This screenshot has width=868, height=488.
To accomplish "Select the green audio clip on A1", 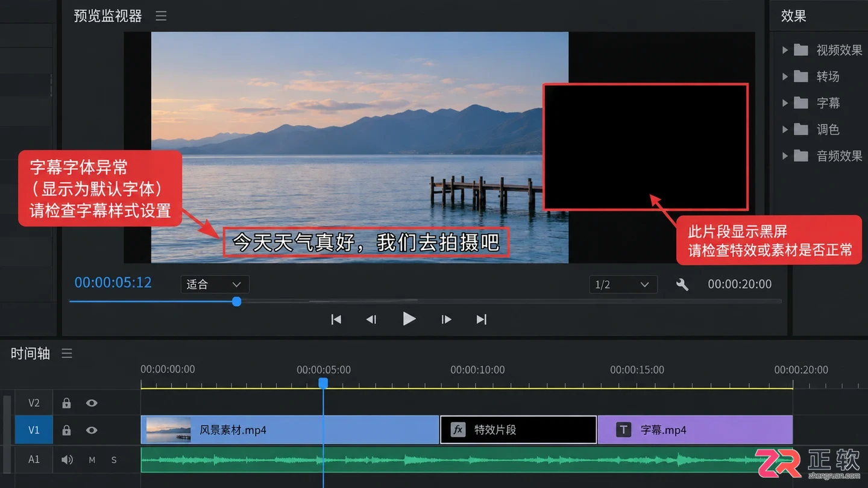I will (x=467, y=460).
